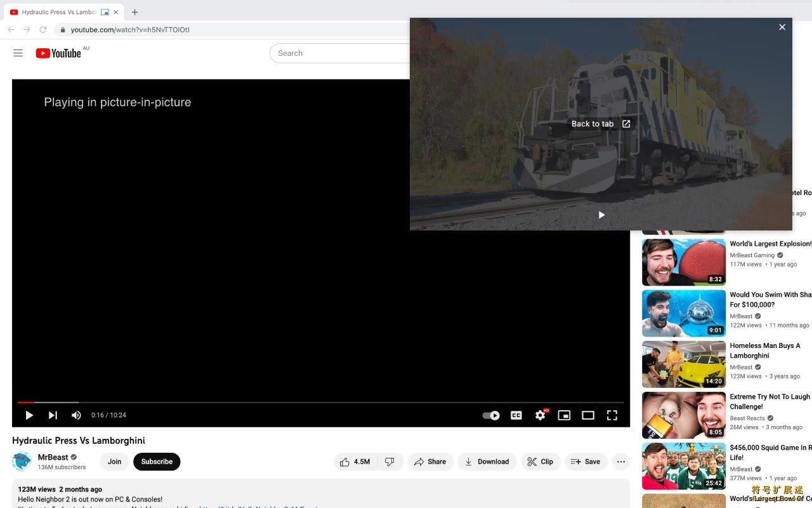Screen dimensions: 812x508
Task: Open Would You Swim With Sharks video thumbnail
Action: click(x=684, y=313)
